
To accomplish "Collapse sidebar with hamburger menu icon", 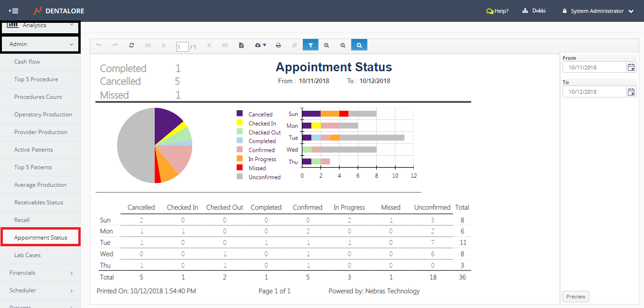I will point(14,11).
